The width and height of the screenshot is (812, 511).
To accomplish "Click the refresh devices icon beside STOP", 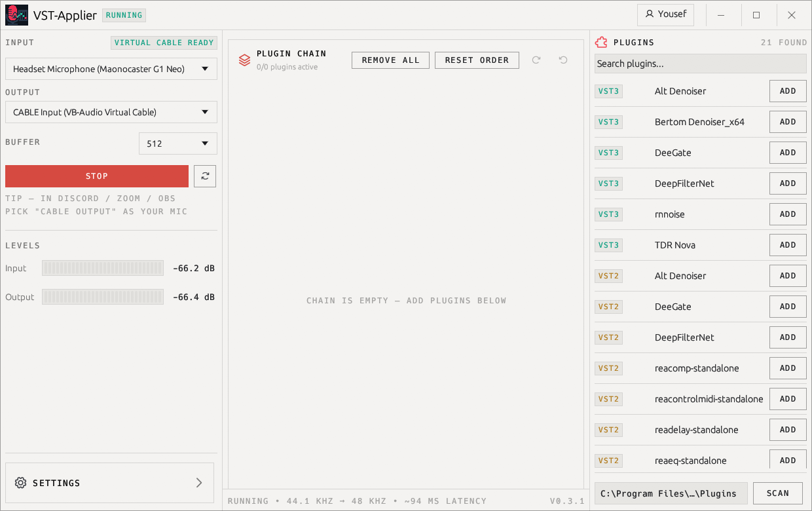I will (x=205, y=176).
